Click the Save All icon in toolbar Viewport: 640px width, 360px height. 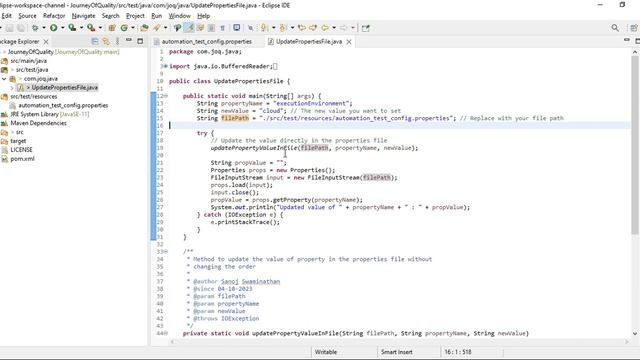[x=21, y=28]
